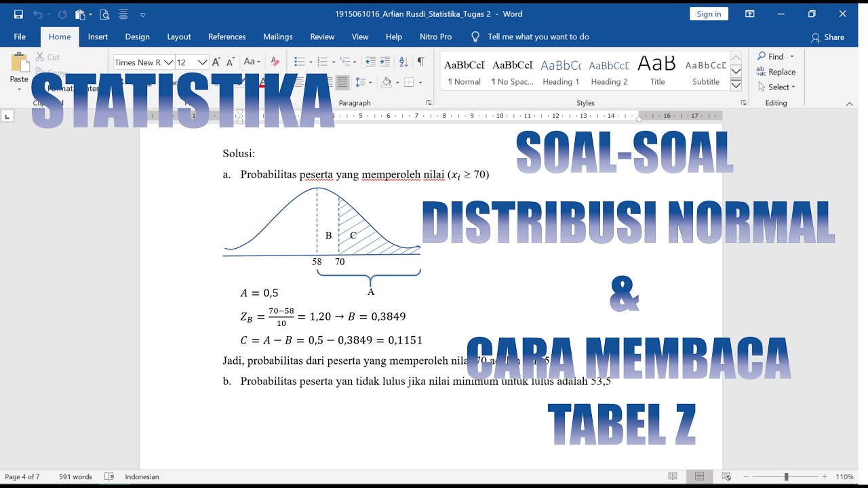The image size is (868, 488).
Task: Click the Sign in button
Action: [709, 14]
